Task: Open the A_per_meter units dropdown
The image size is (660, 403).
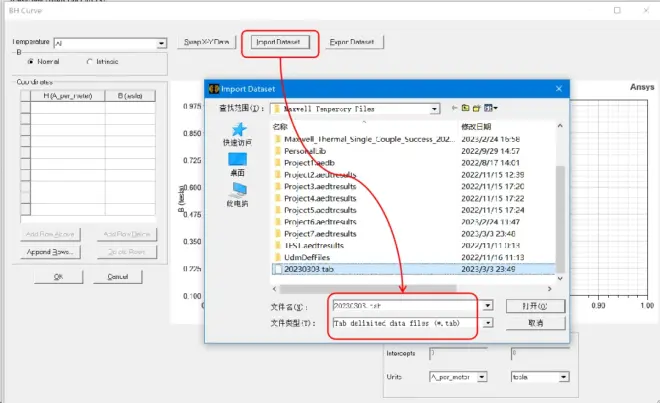Action: (482, 377)
